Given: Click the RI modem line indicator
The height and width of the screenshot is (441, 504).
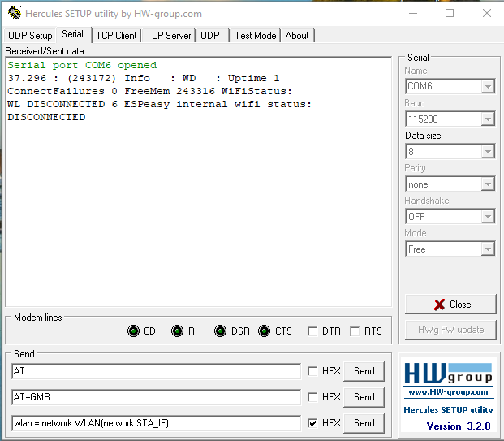Looking at the screenshot, I should point(177,331).
